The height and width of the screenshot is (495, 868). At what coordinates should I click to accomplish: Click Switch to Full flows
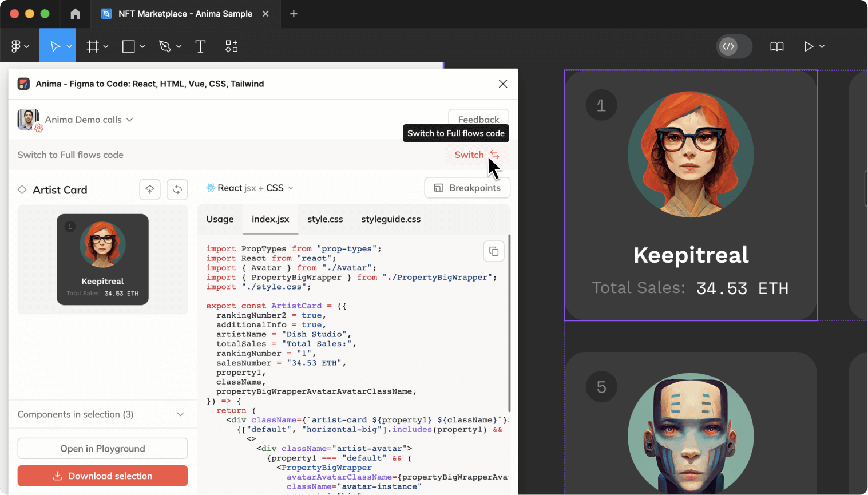click(x=477, y=155)
